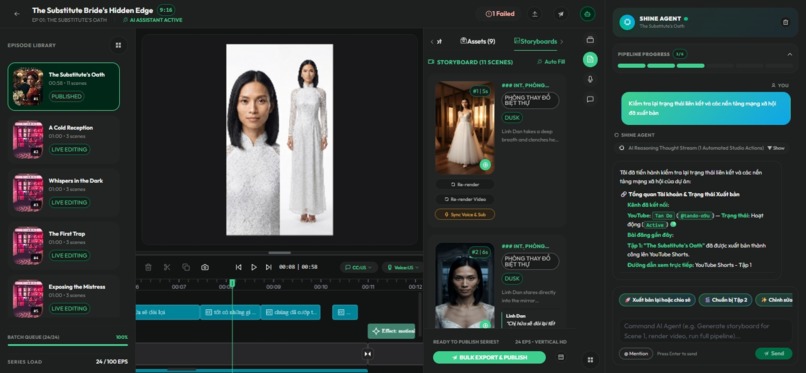806x373 pixels.
Task: Play the video preview
Action: [x=253, y=267]
